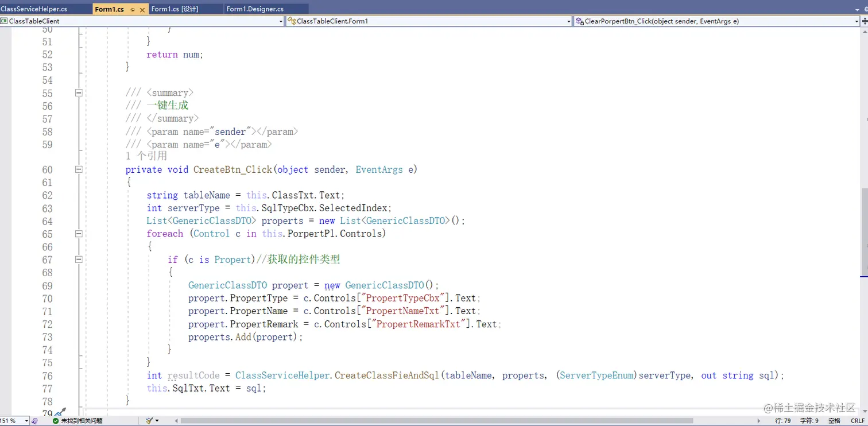Viewport: 868px width, 426px height.
Task: Click ServerTypeEnum on line 76
Action: (x=596, y=375)
